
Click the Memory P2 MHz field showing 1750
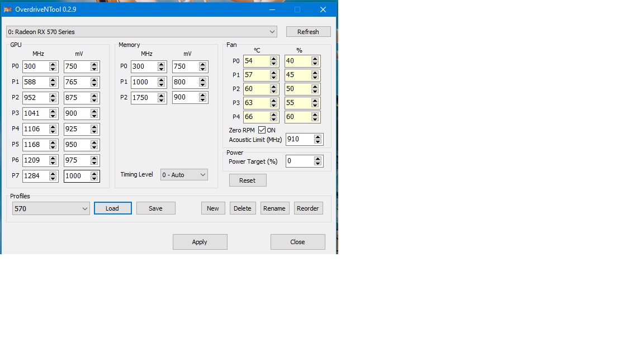coord(144,98)
